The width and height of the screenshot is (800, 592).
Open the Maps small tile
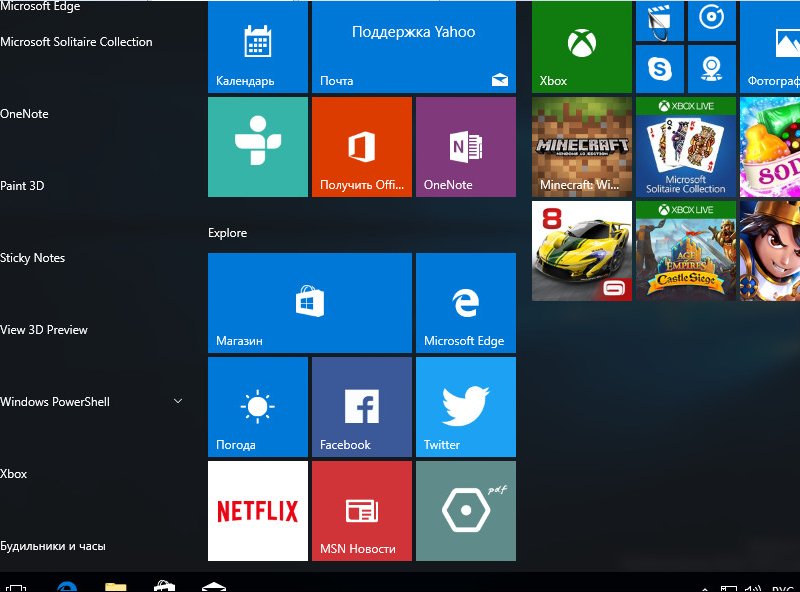tap(712, 69)
